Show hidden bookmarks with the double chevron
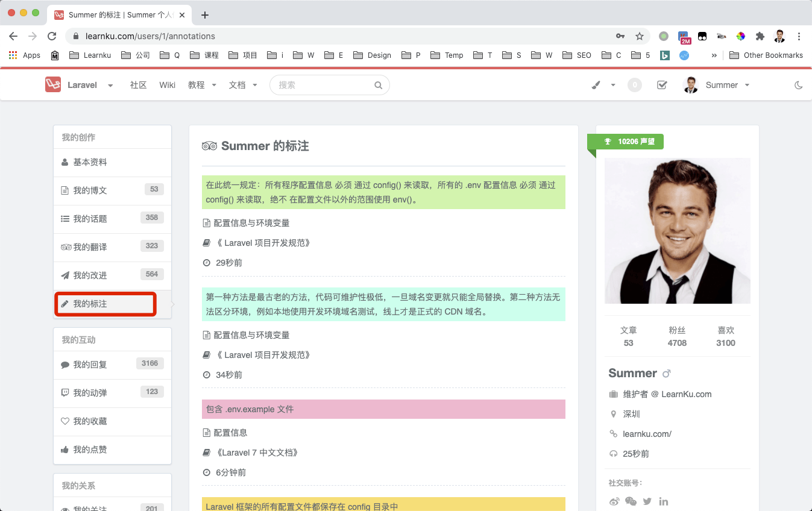 (x=714, y=55)
